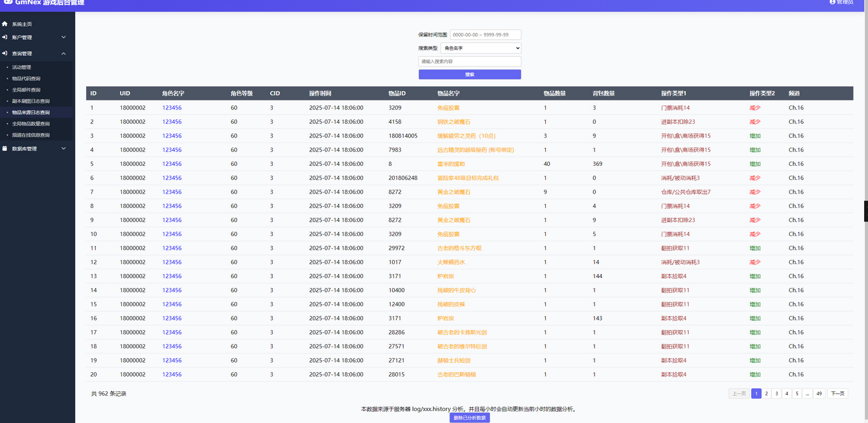Image resolution: width=868 pixels, height=423 pixels.
Task: Click the 账户管理 sidebar icon
Action: point(5,37)
